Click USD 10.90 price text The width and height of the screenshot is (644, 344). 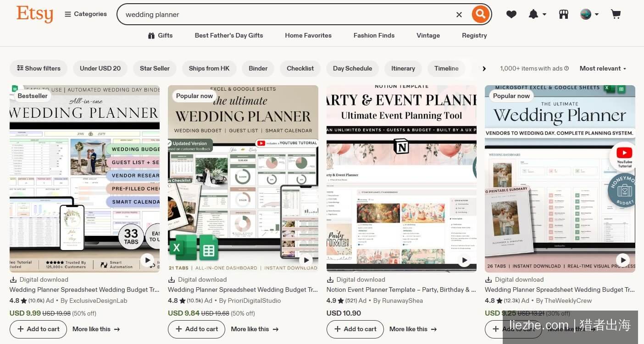click(344, 313)
